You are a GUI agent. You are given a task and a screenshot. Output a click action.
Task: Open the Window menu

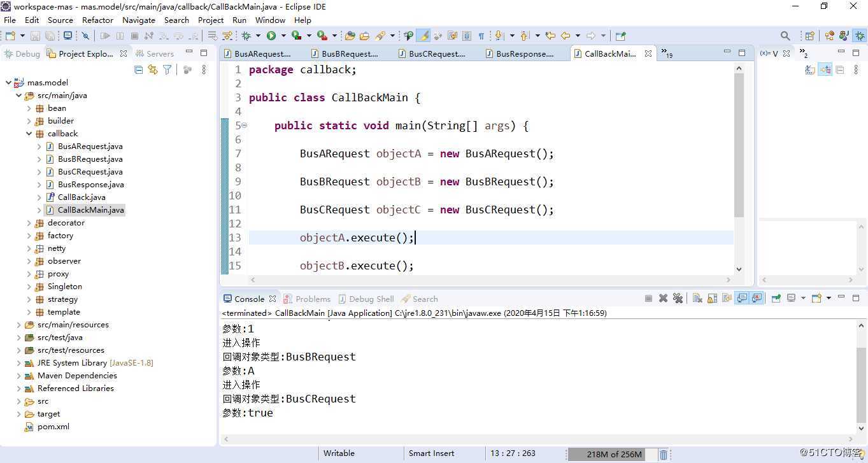[x=270, y=20]
